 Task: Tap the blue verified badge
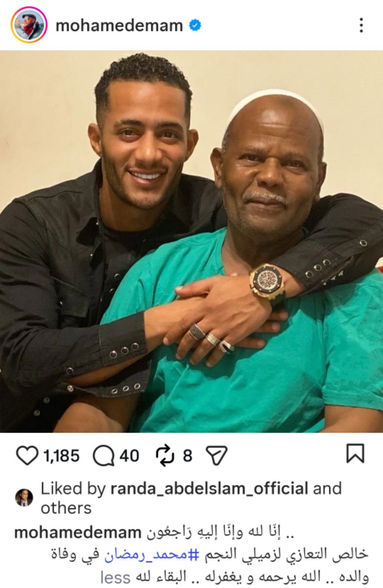pos(195,26)
